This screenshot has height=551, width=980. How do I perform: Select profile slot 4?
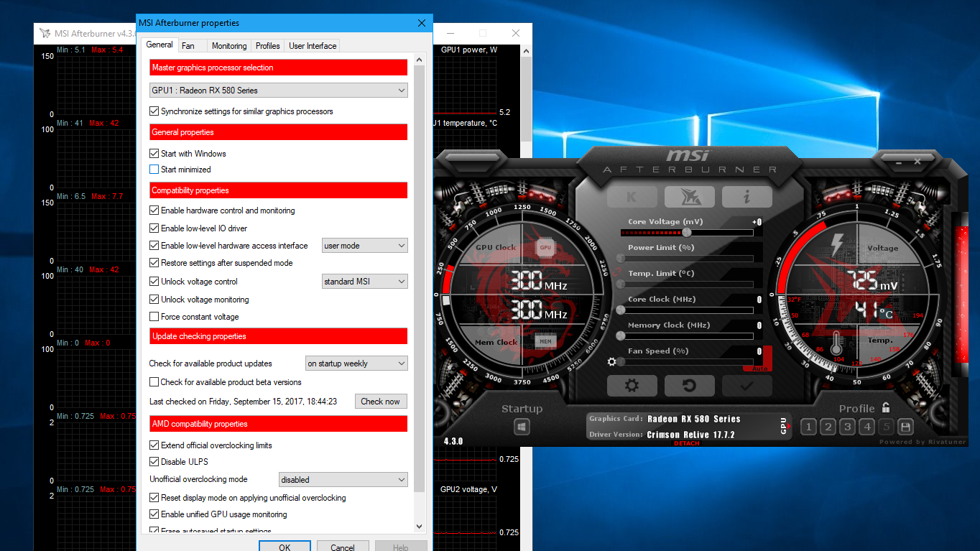tap(866, 427)
